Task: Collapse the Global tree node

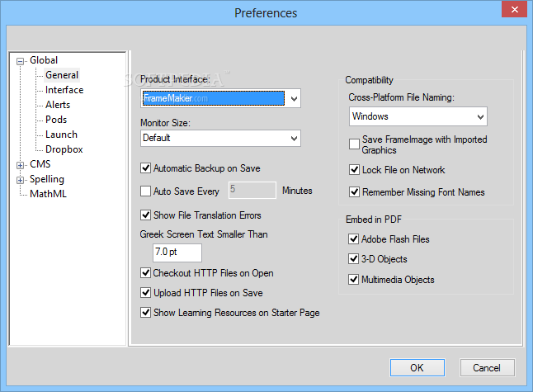Action: coord(21,61)
